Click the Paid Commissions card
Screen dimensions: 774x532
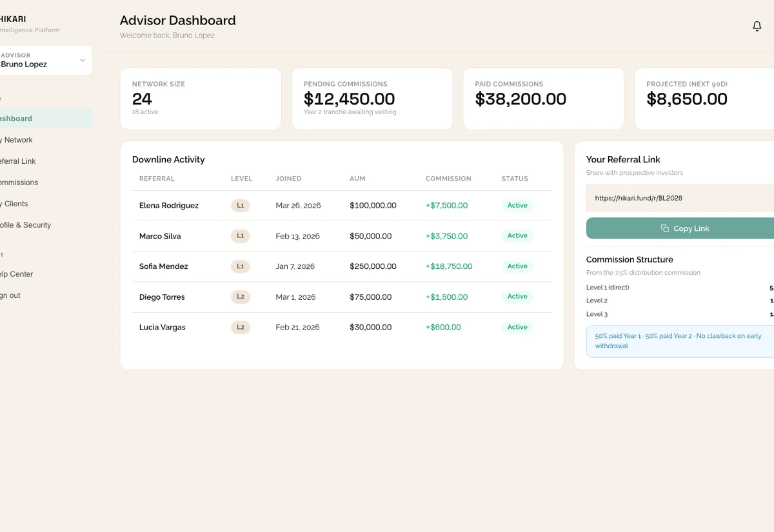(544, 99)
